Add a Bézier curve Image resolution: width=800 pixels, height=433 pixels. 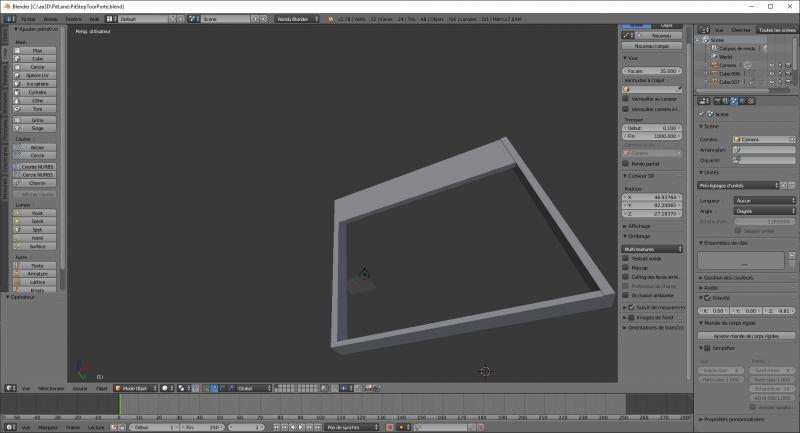(x=37, y=147)
